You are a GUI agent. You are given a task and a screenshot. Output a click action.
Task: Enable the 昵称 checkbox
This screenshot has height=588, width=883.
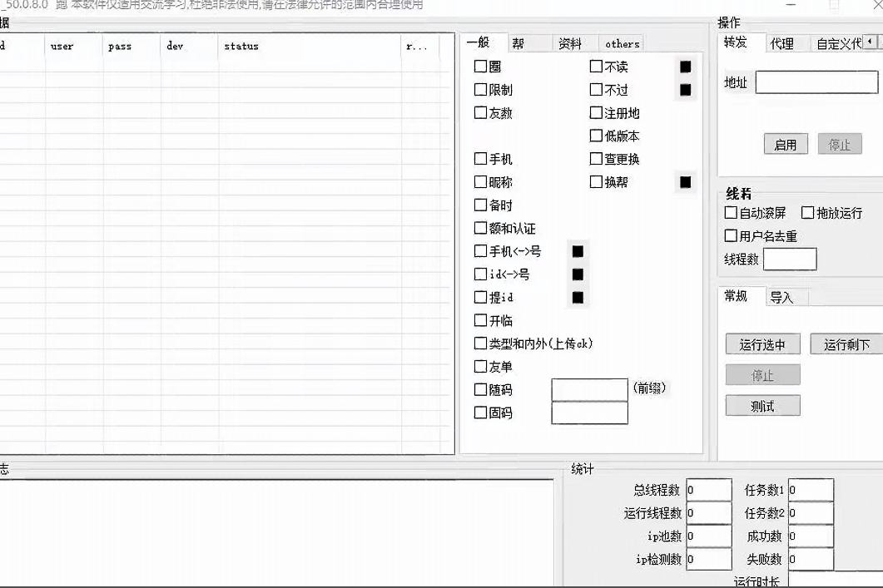[x=480, y=182]
